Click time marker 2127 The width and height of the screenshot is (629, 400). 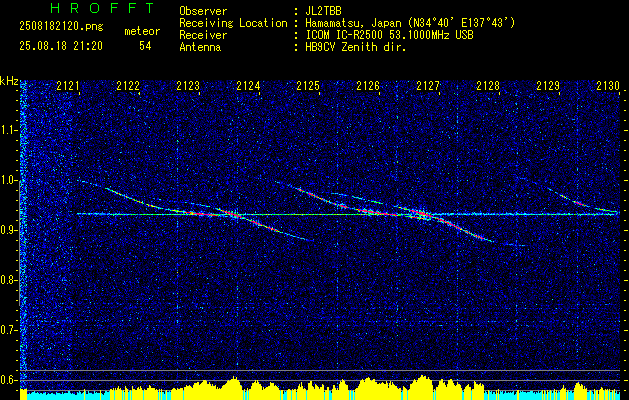pyautogui.click(x=428, y=86)
